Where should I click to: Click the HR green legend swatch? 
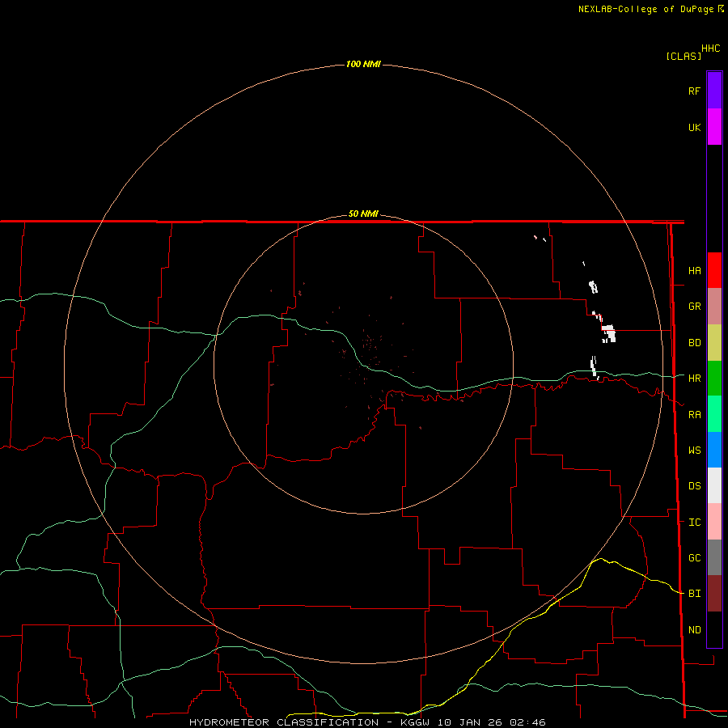click(x=714, y=379)
